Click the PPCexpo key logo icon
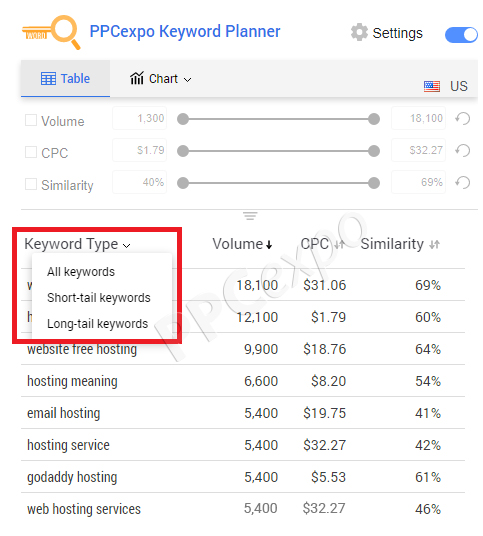Screen dimensions: 483x536 click(x=52, y=32)
